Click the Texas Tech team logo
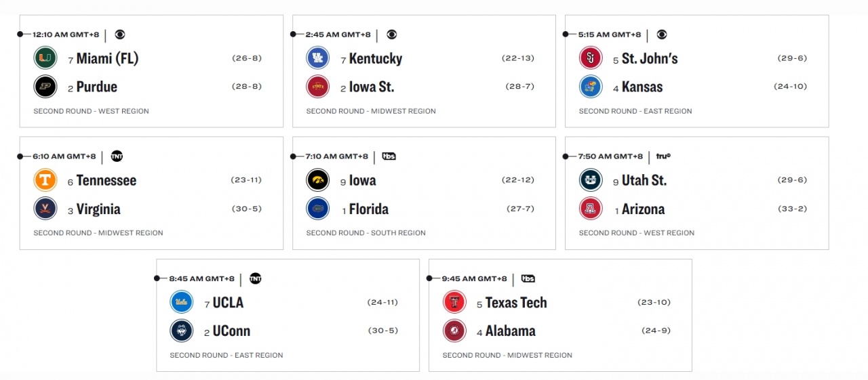 coord(454,302)
